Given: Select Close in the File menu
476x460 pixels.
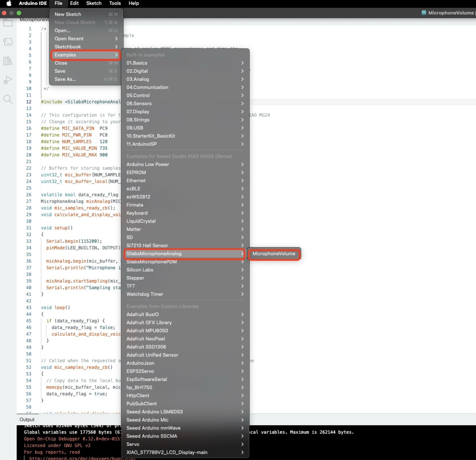Looking at the screenshot, I should (86, 63).
